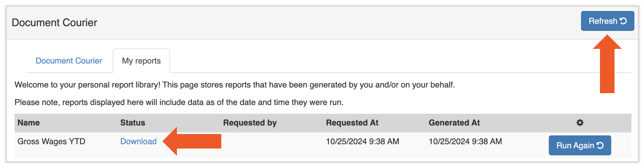Click the Generated At column header
The width and height of the screenshot is (644, 168).
[454, 123]
